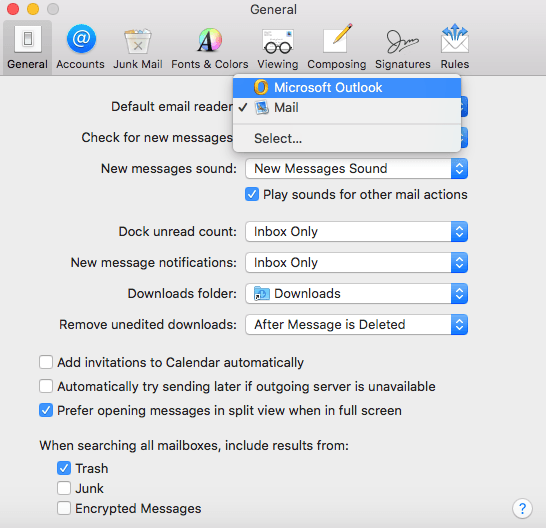Enable Automatically try sending later checkbox
The width and height of the screenshot is (546, 528).
(x=46, y=387)
